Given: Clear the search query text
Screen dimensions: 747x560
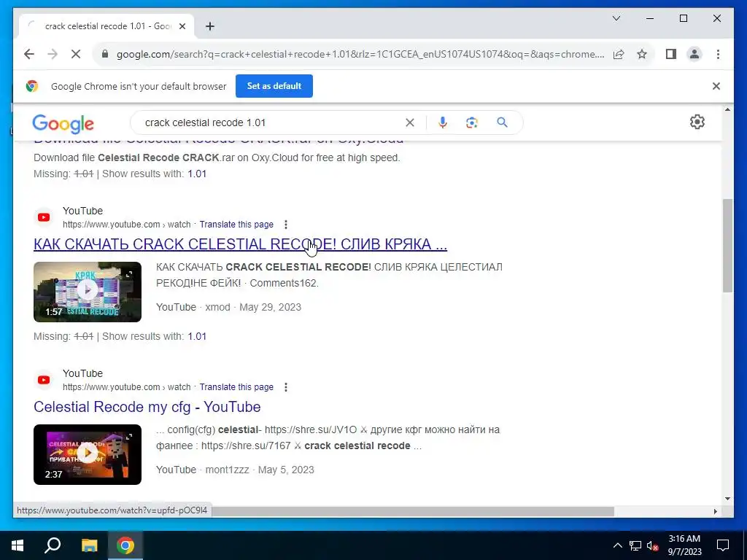Looking at the screenshot, I should tap(410, 122).
